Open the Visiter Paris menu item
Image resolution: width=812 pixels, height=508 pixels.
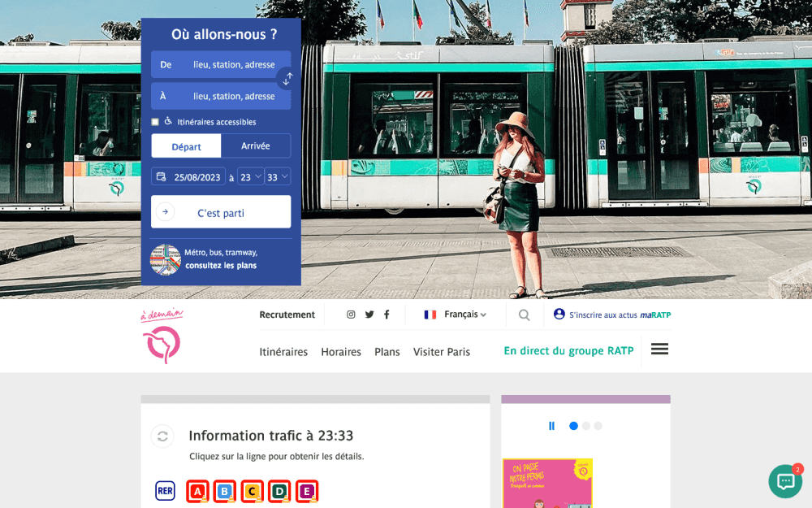[x=442, y=352]
